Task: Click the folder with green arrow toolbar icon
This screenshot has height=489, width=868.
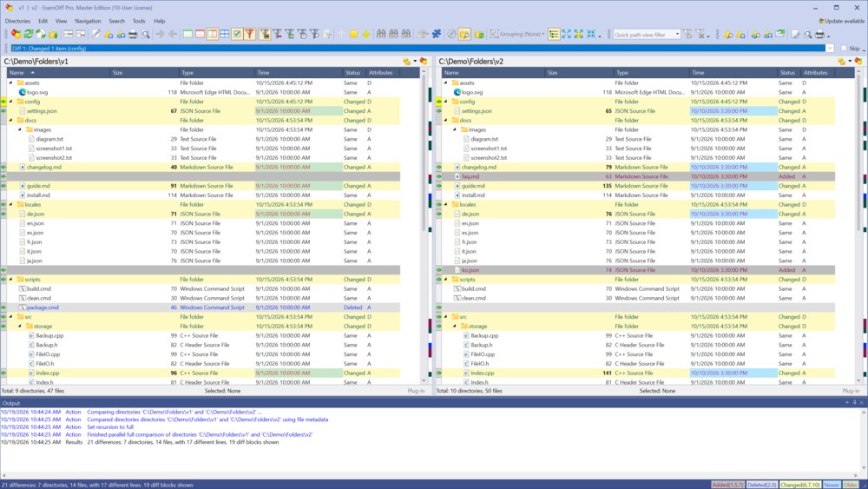Action: (53, 35)
